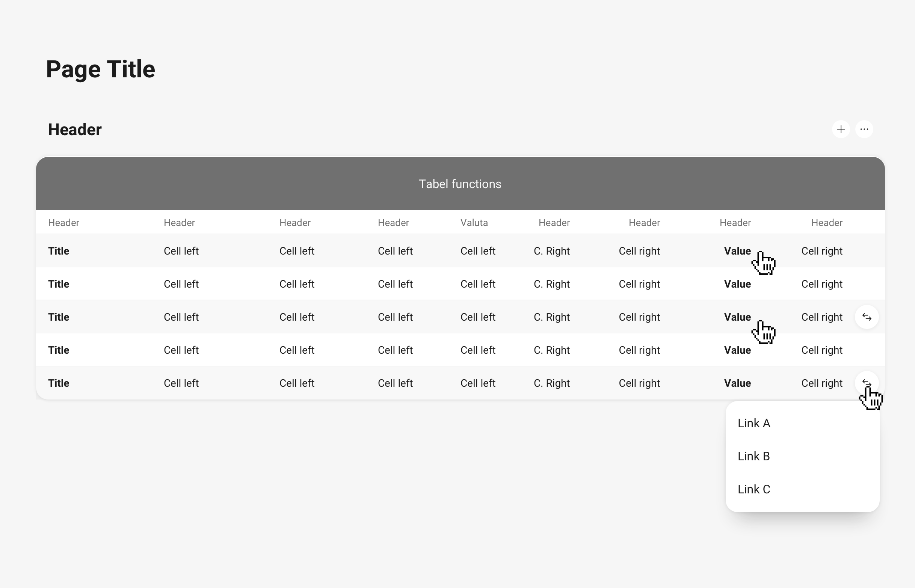Open Link C from the popup menu
The height and width of the screenshot is (588, 915).
tap(753, 489)
